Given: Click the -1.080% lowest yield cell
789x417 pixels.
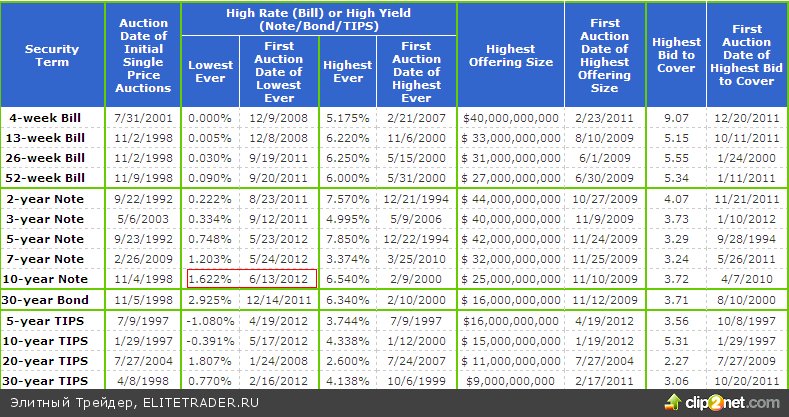Looking at the screenshot, I should [209, 321].
